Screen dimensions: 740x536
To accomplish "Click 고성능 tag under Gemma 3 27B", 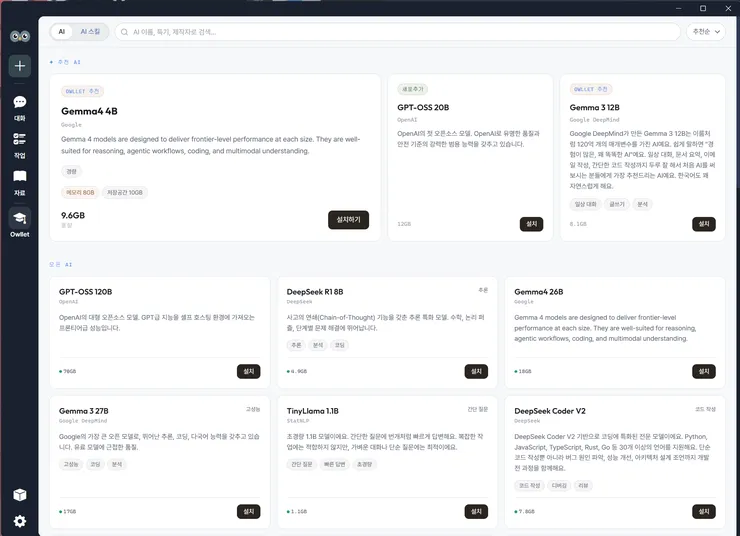I will (71, 464).
